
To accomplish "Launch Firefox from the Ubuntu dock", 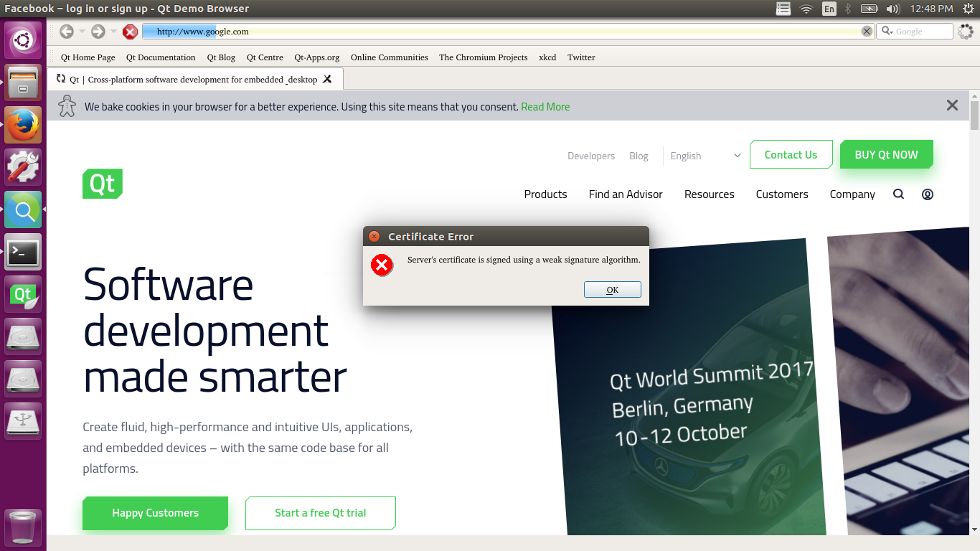I will point(24,126).
